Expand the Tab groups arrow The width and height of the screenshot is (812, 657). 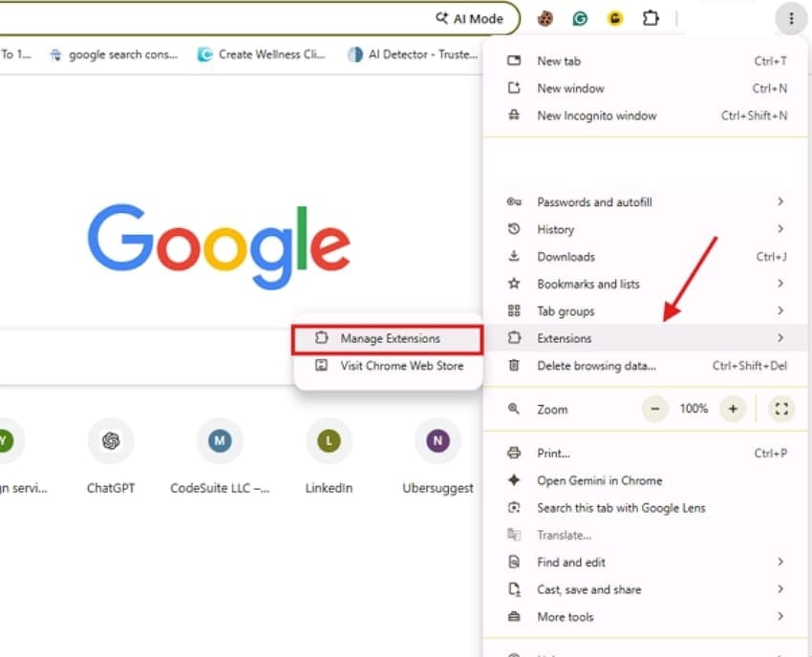pyautogui.click(x=780, y=310)
